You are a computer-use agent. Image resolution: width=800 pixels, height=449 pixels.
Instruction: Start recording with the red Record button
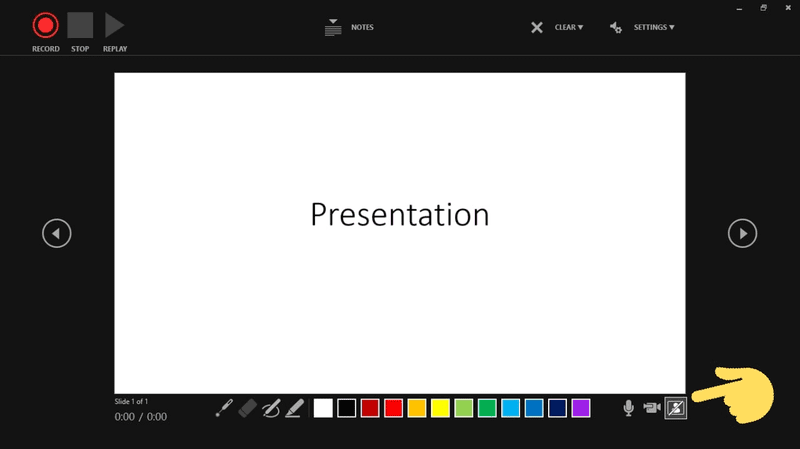[45, 25]
